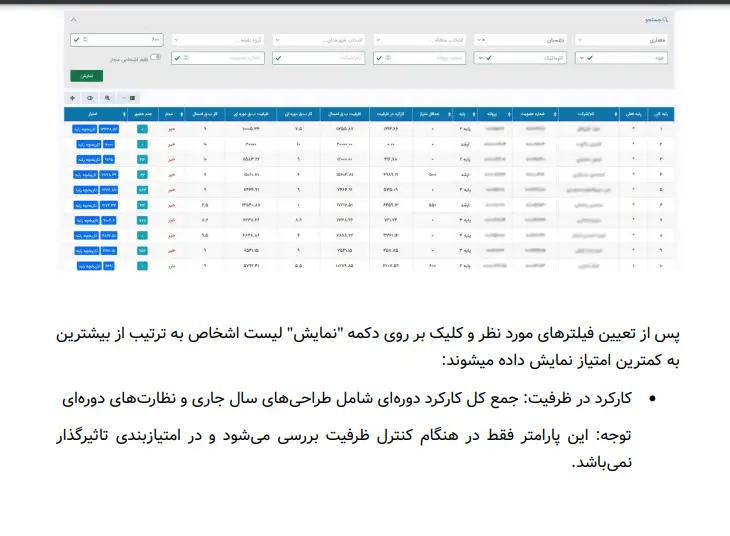Sort the table by the مجاز column

coord(172,114)
